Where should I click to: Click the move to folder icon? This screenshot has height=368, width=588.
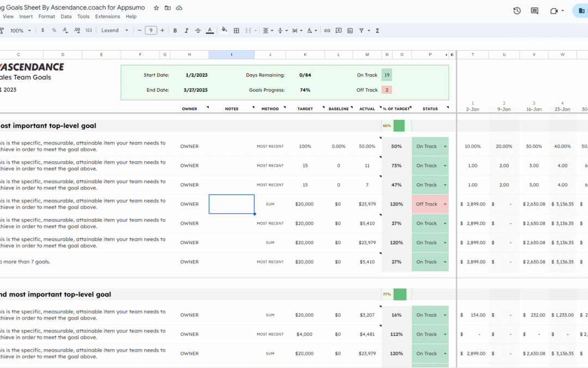tap(168, 8)
